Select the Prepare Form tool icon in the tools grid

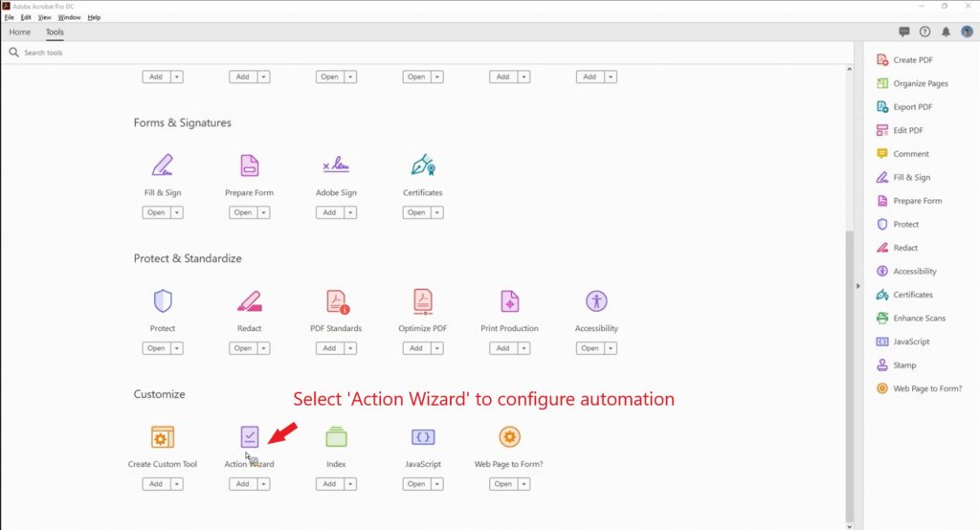pyautogui.click(x=250, y=166)
